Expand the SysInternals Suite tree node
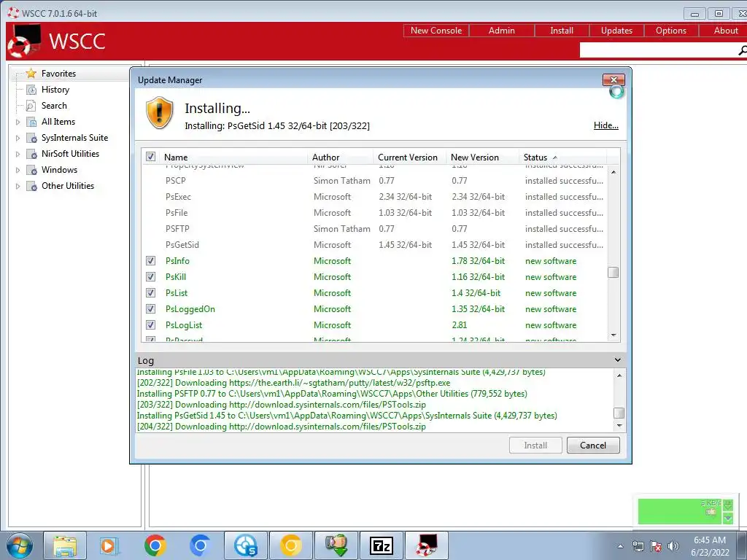 point(18,138)
